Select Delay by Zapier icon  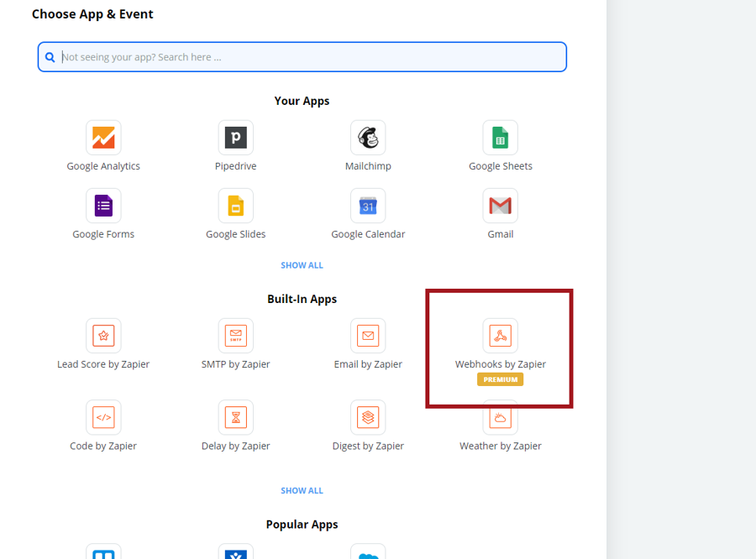[x=236, y=417]
